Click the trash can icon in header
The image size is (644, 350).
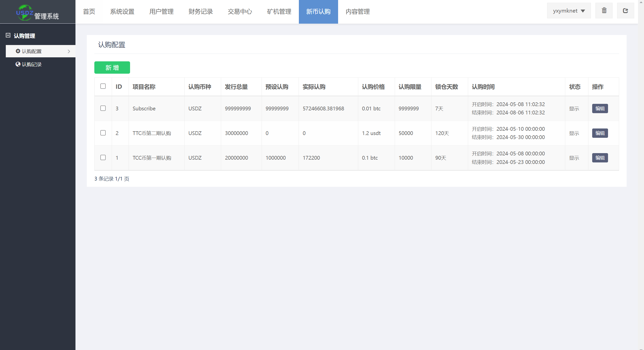tap(604, 11)
